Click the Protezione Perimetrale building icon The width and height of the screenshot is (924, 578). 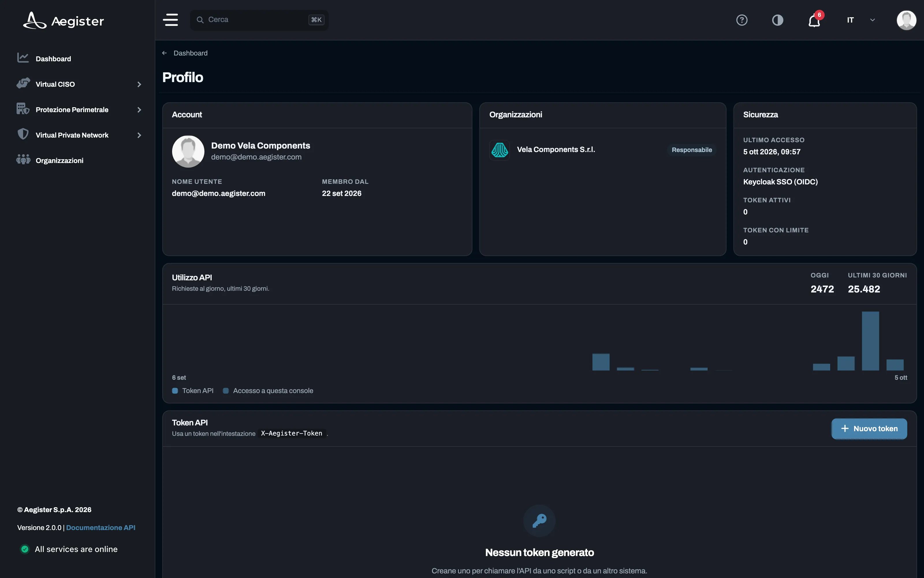pyautogui.click(x=23, y=109)
